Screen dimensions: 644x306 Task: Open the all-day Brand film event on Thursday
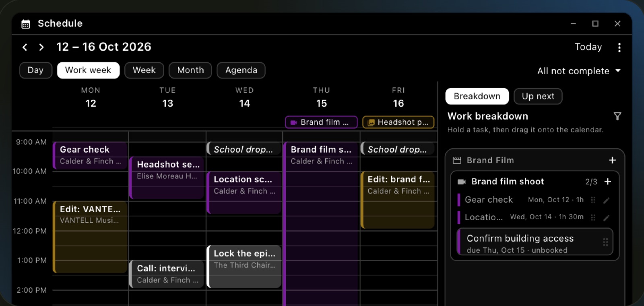click(x=321, y=122)
